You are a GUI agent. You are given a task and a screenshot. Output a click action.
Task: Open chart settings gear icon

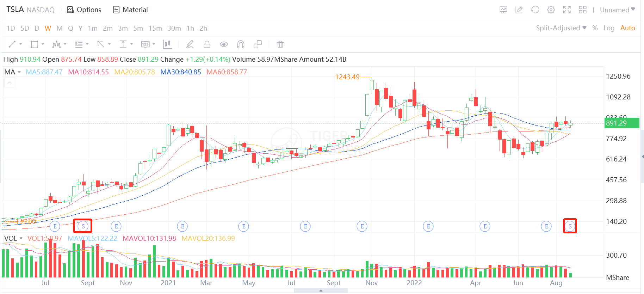click(551, 10)
